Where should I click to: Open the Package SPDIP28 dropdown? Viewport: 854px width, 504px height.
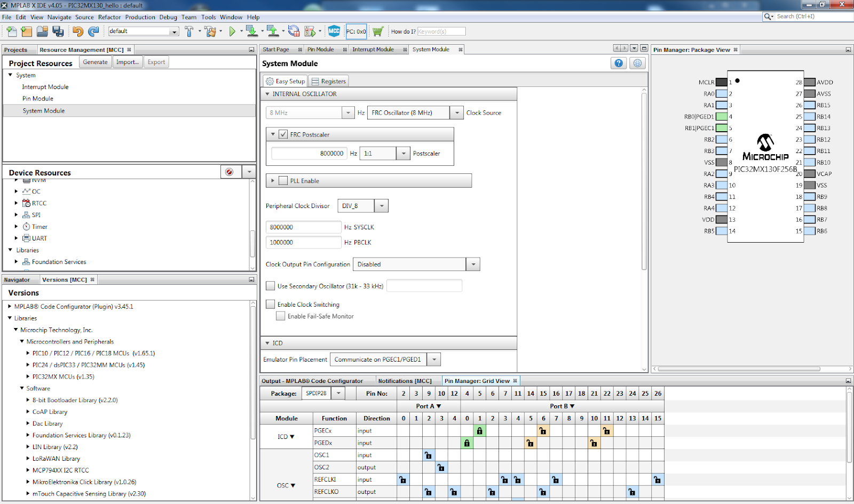pyautogui.click(x=338, y=394)
